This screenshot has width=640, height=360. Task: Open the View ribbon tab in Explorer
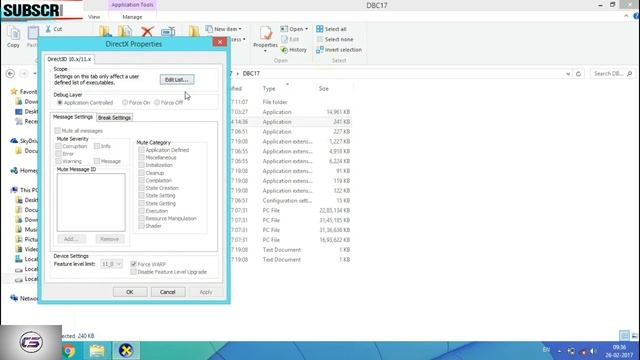point(94,17)
